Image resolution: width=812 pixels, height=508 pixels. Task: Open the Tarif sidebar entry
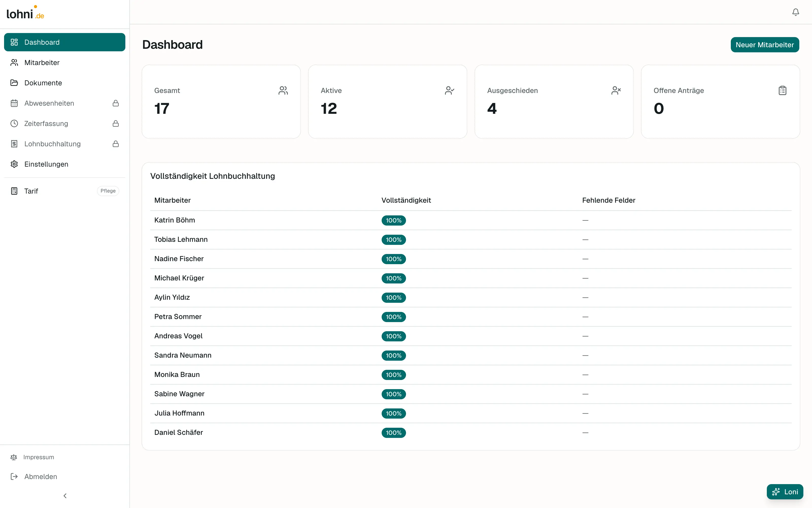pyautogui.click(x=64, y=191)
